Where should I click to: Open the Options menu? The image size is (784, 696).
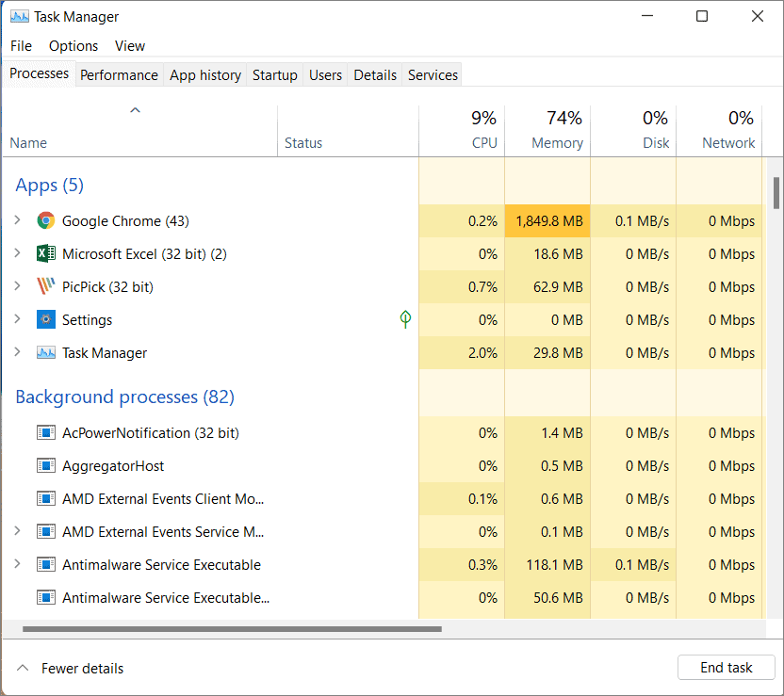73,46
